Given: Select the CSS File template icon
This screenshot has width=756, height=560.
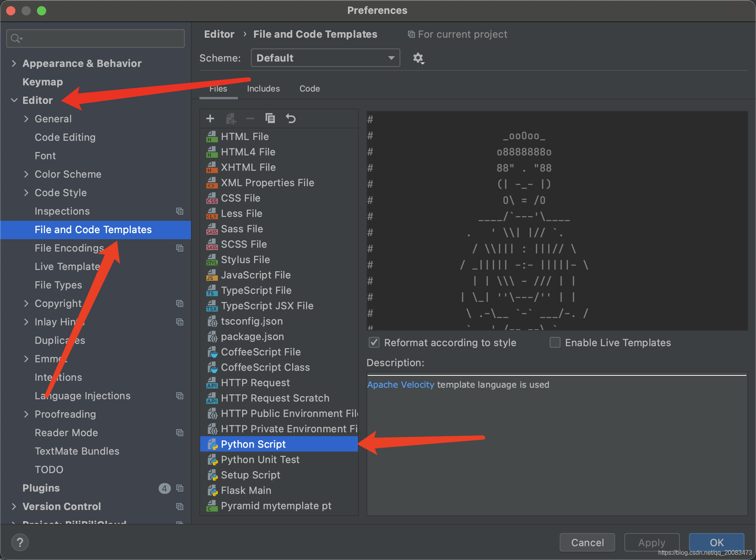Looking at the screenshot, I should 212,198.
